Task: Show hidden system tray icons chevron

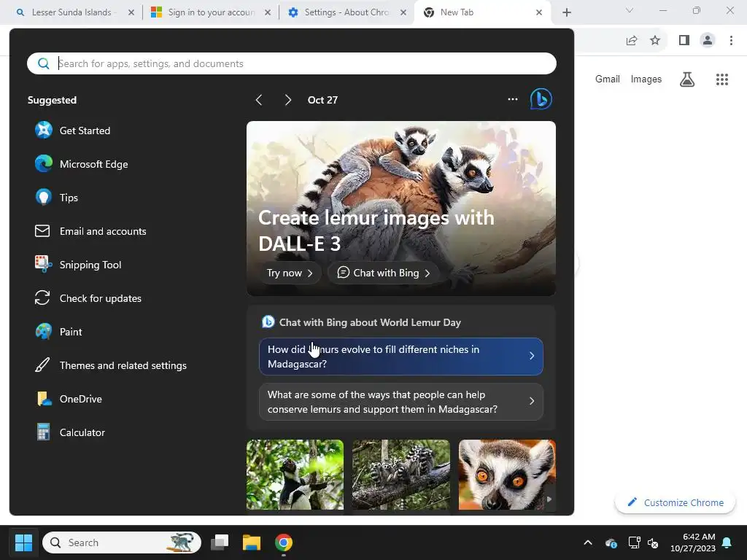Action: click(x=588, y=542)
